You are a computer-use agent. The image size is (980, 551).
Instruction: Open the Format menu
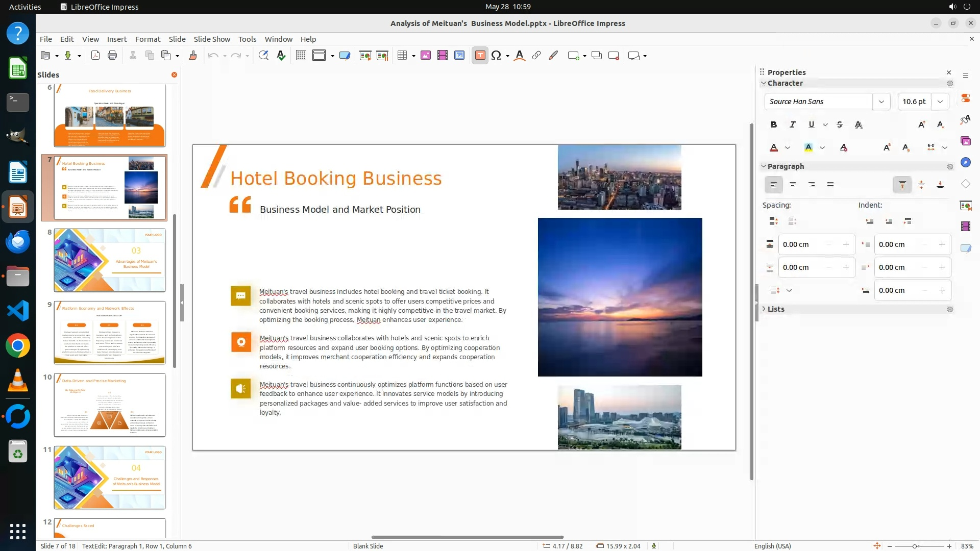[x=148, y=39]
